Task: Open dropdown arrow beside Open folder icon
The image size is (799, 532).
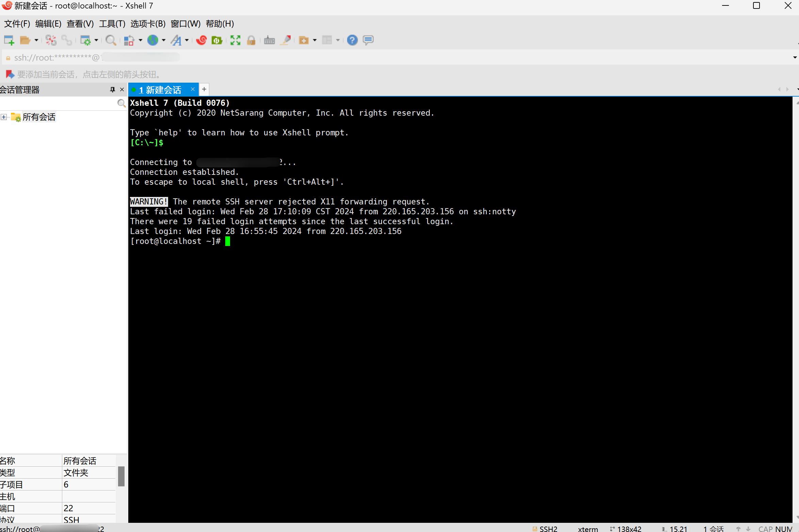Action: point(36,40)
